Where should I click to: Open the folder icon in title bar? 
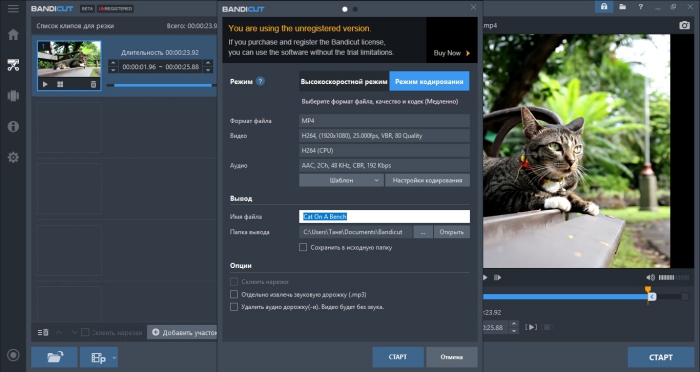pos(622,7)
